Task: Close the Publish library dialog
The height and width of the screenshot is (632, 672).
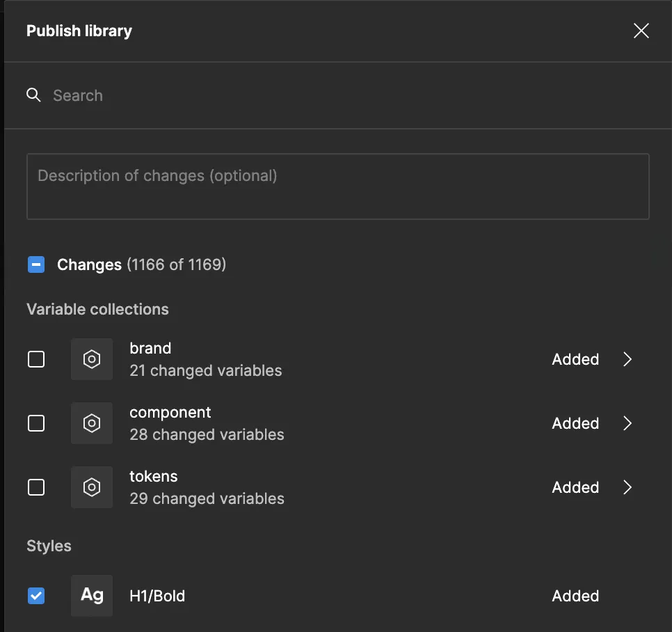Action: coord(641,31)
